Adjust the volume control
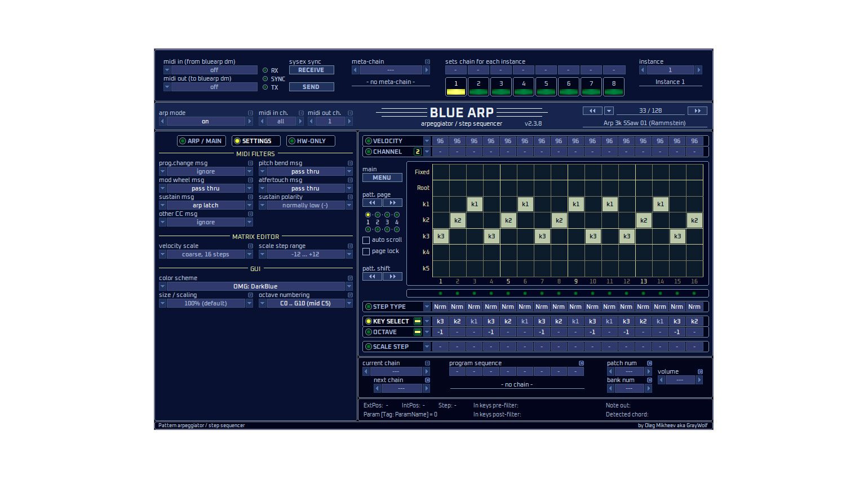Screen dimensions: 868x479 click(x=680, y=380)
